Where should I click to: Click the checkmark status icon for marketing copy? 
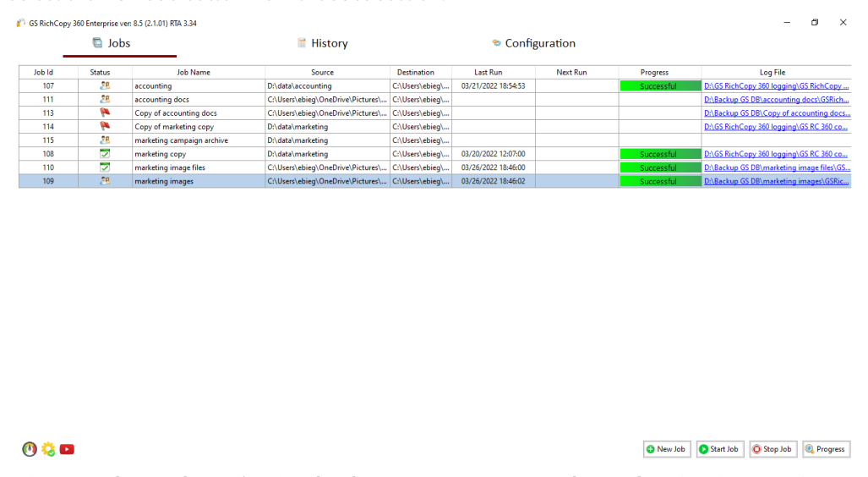pyautogui.click(x=105, y=153)
